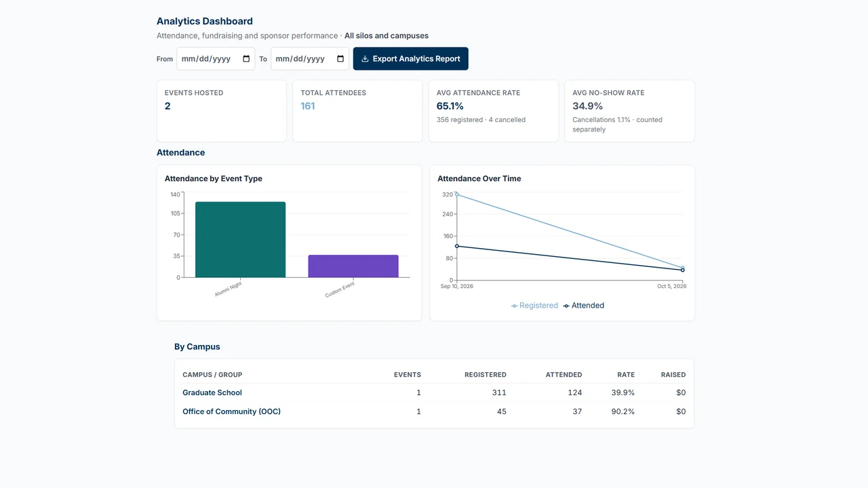868x488 pixels.
Task: Click into the From date input
Action: point(216,59)
